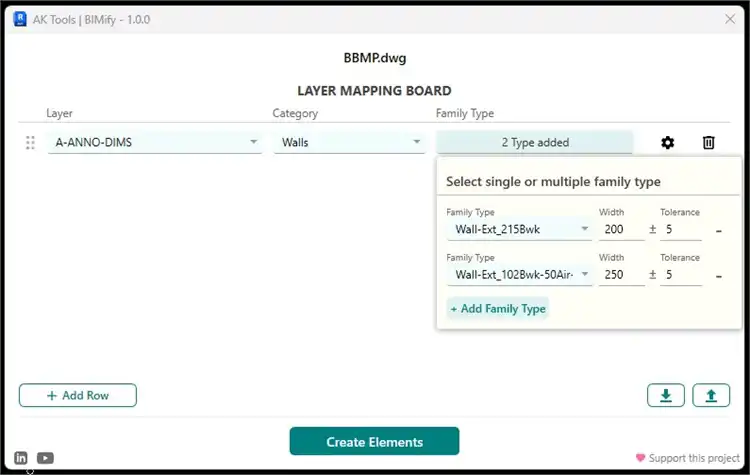Expand the Wall-Ext_102Bwk-50Air family type dropdown
The image size is (750, 475).
coord(518,274)
